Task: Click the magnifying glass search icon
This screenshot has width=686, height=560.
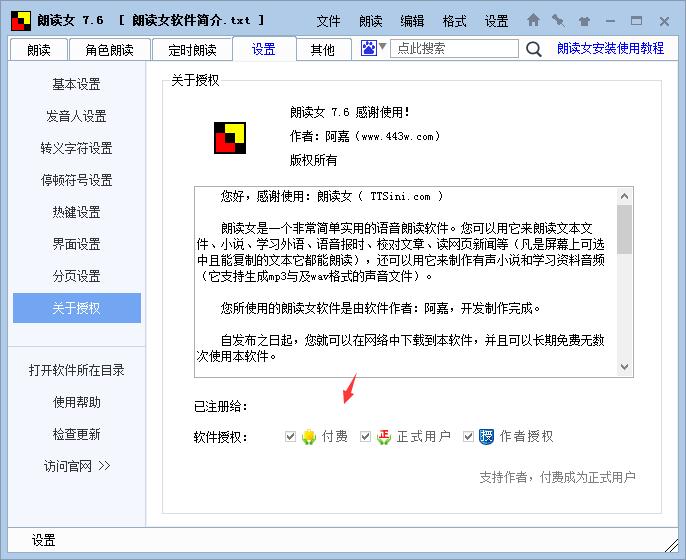Action: (534, 49)
